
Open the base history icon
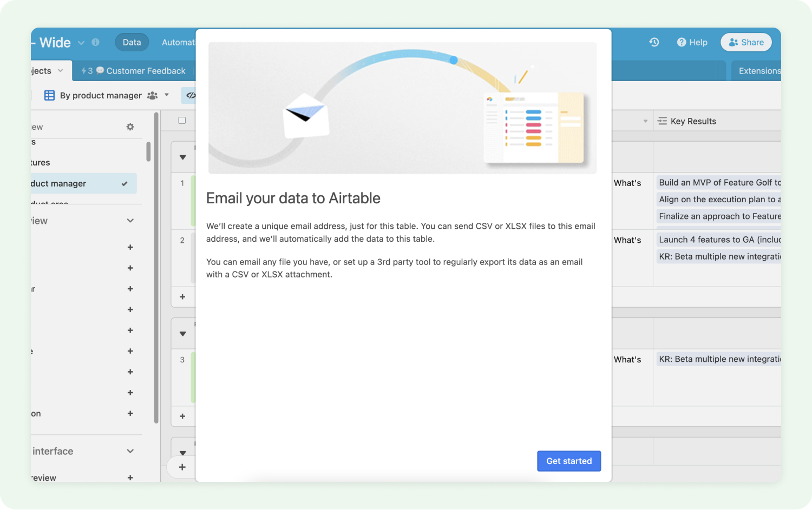point(654,42)
